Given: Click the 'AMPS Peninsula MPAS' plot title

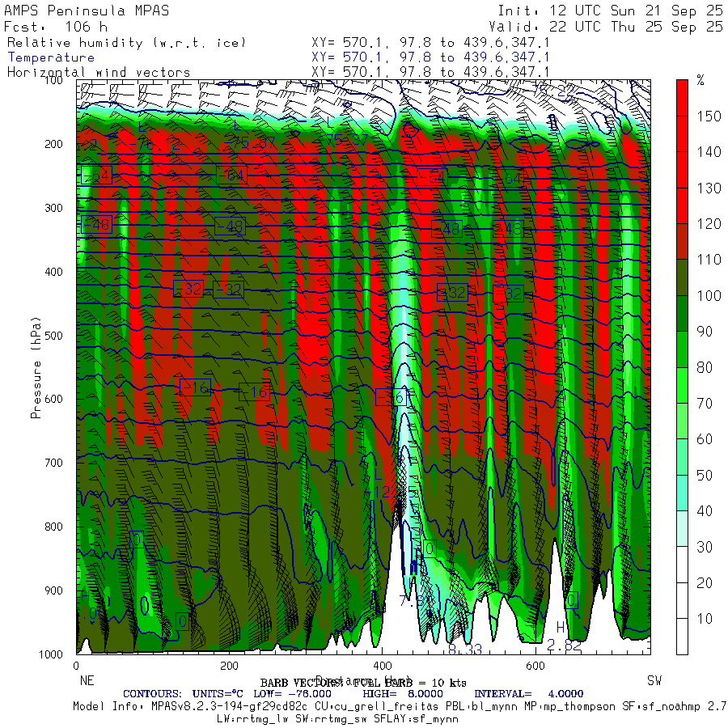Looking at the screenshot, I should (87, 11).
